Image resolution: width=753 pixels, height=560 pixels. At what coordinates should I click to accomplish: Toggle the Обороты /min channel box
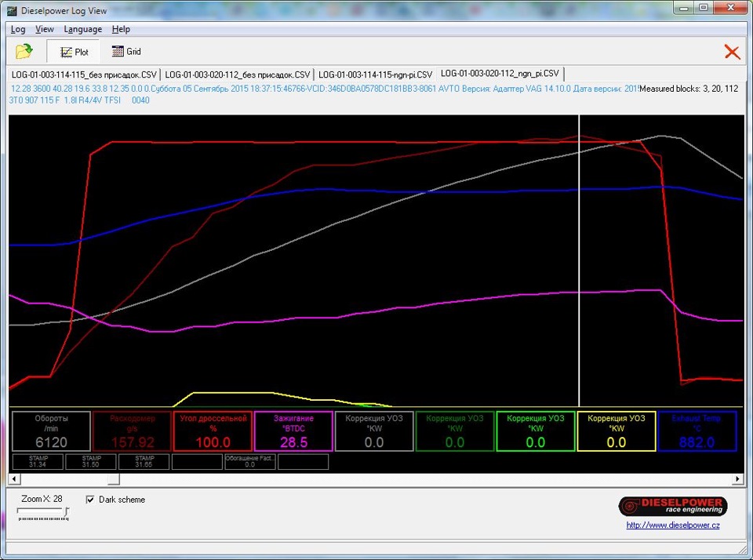51,431
